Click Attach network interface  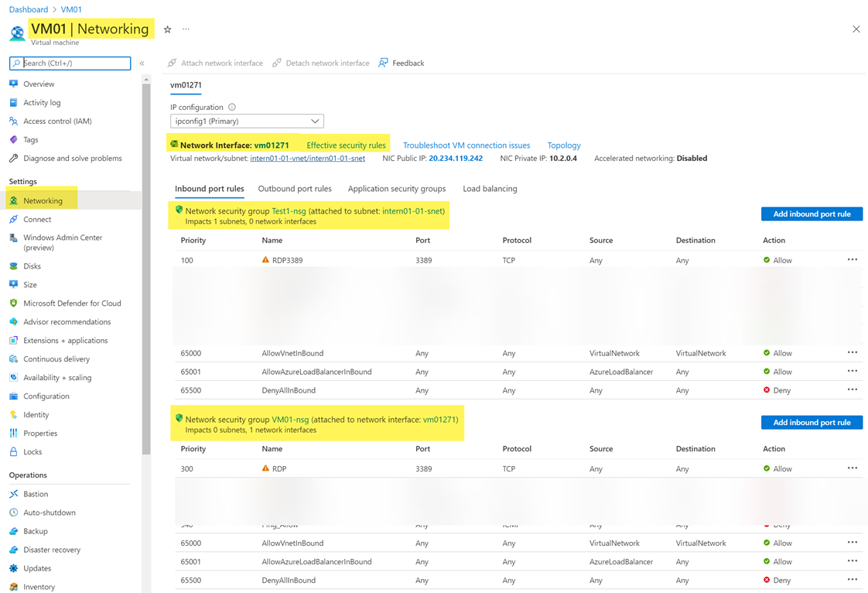coord(215,63)
